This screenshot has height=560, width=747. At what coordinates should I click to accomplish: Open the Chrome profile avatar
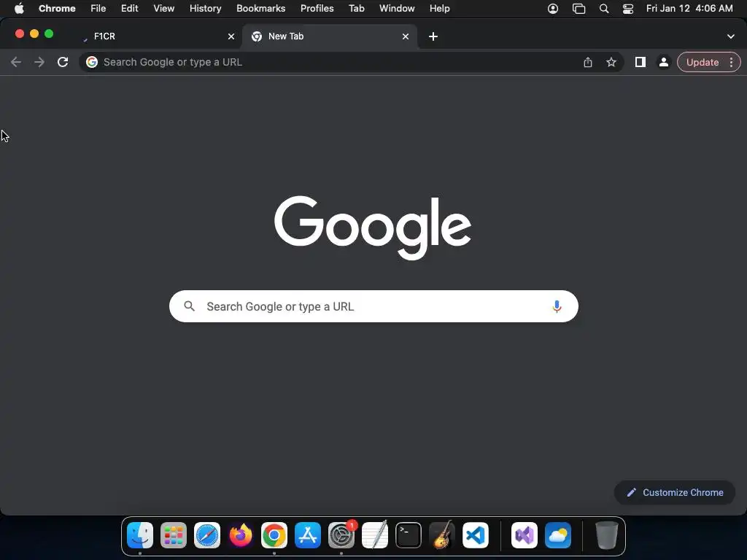click(x=664, y=63)
